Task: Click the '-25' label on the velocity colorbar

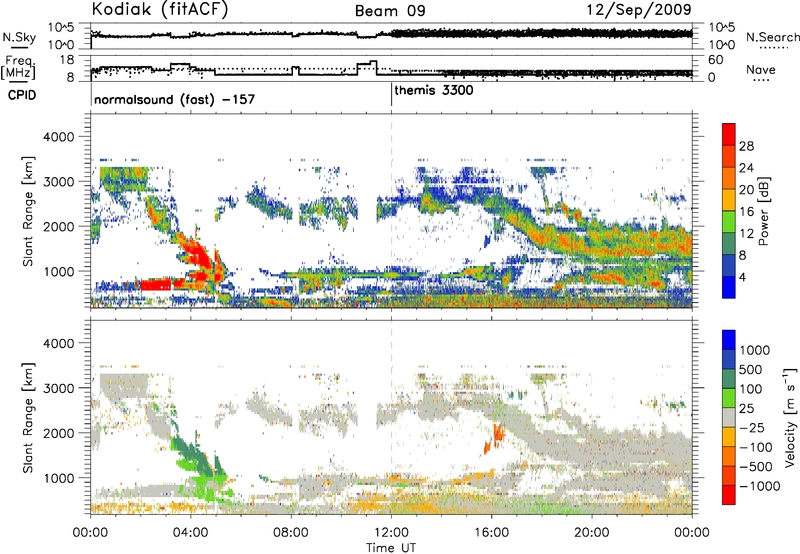Action: 752,428
